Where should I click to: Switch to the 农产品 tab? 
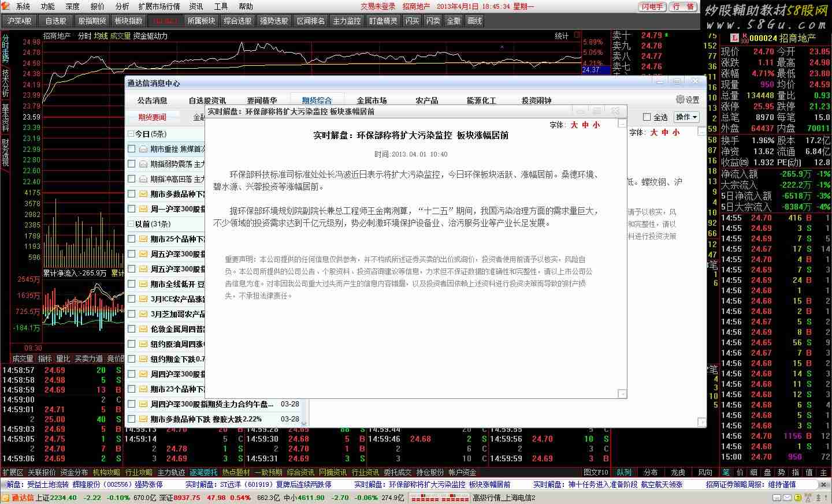tap(427, 100)
